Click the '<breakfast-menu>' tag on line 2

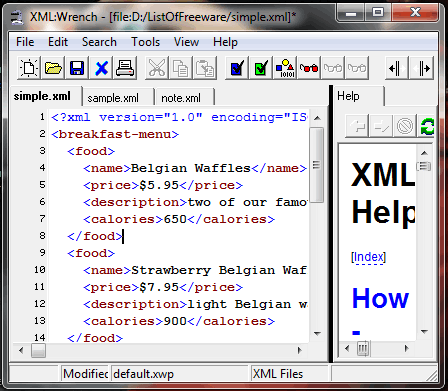click(115, 134)
